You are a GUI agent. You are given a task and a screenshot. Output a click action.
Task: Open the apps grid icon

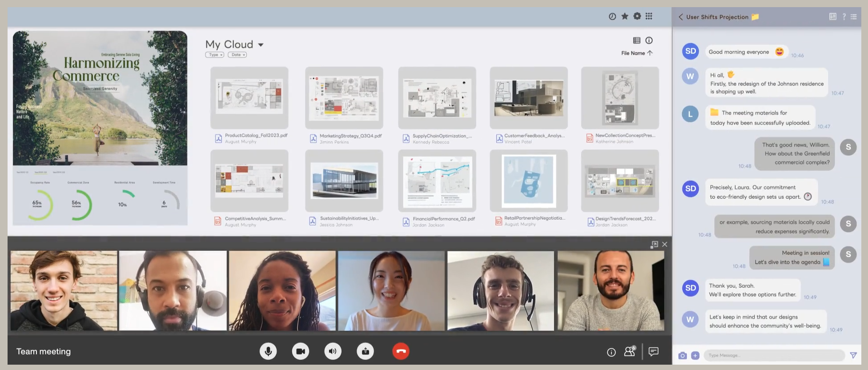[x=649, y=16]
